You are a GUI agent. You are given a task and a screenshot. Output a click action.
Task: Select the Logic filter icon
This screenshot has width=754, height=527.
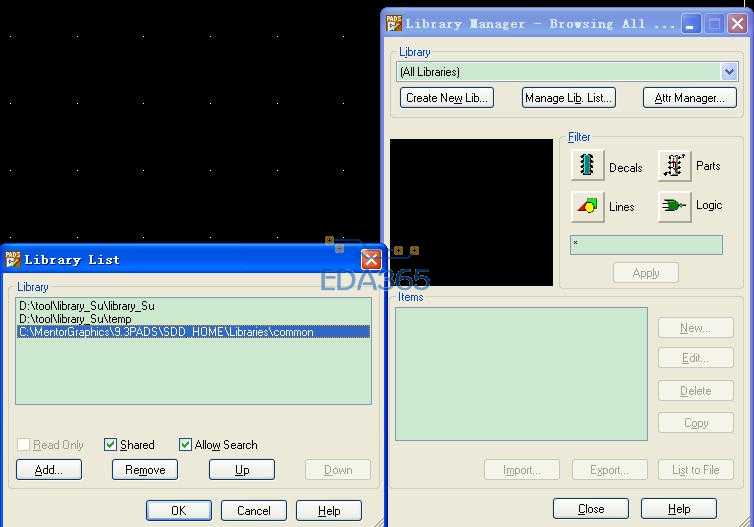(674, 206)
